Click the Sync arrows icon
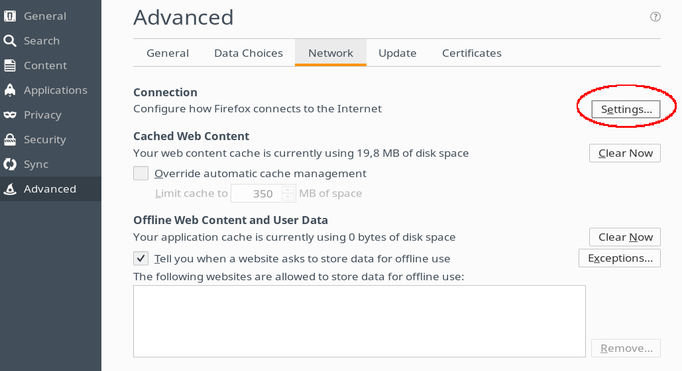 click(10, 164)
